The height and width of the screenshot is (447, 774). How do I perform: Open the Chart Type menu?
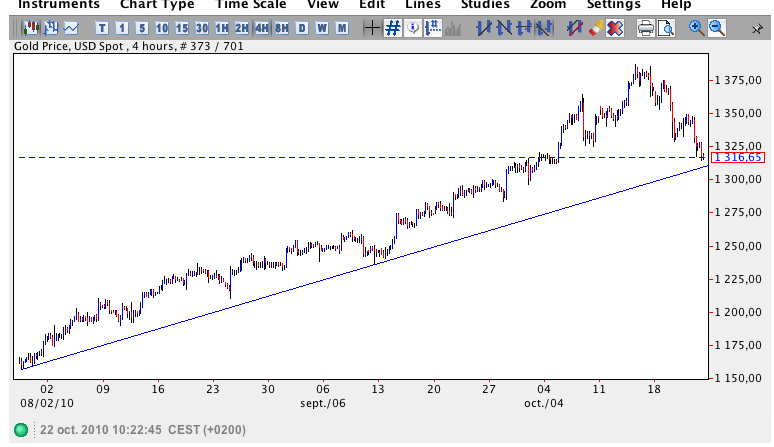[x=156, y=5]
